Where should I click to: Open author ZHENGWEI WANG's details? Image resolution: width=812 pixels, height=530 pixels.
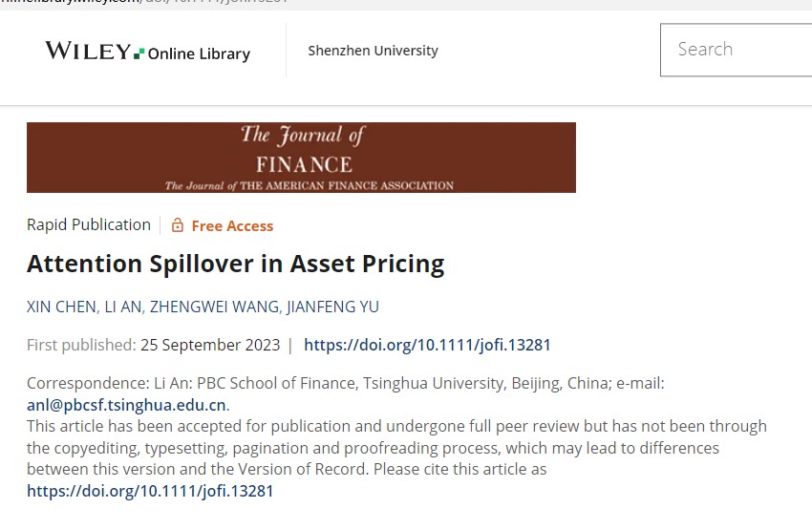(x=212, y=307)
